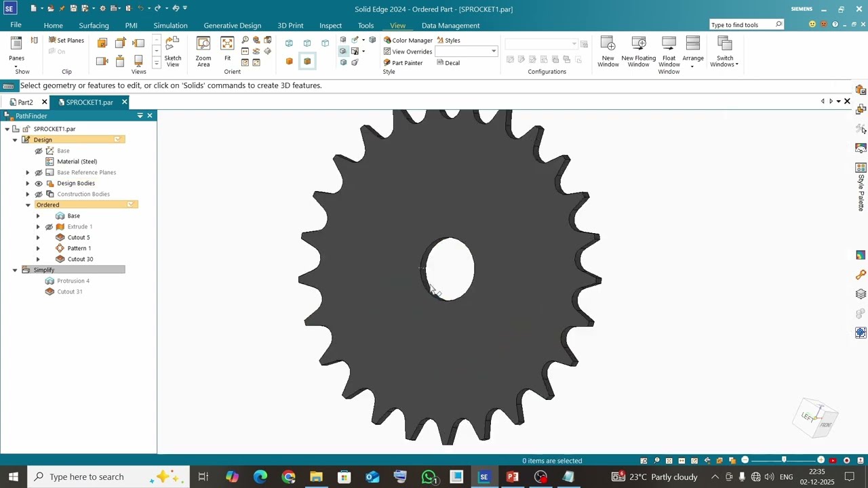Create a New Floating Window

pos(638,51)
